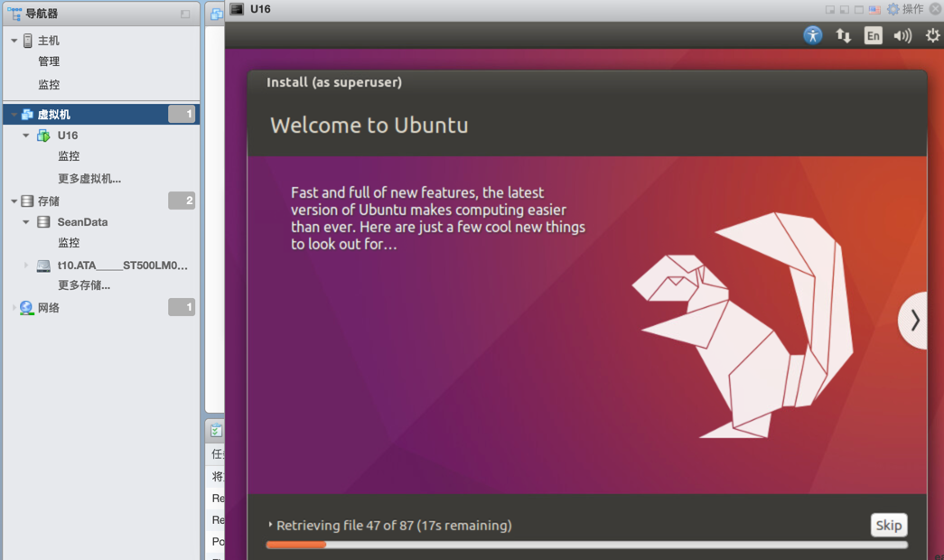Open 管理 under host
This screenshot has height=560, width=944.
49,61
